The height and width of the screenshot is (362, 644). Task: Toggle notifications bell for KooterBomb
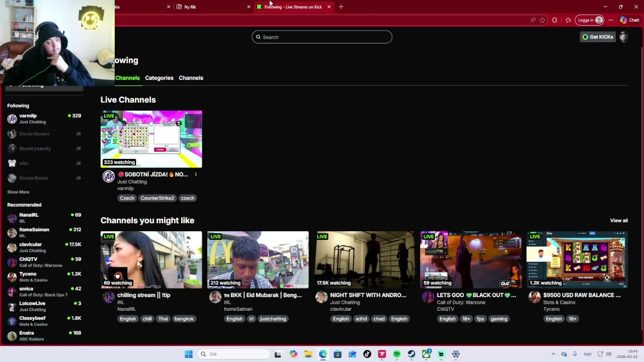78,178
